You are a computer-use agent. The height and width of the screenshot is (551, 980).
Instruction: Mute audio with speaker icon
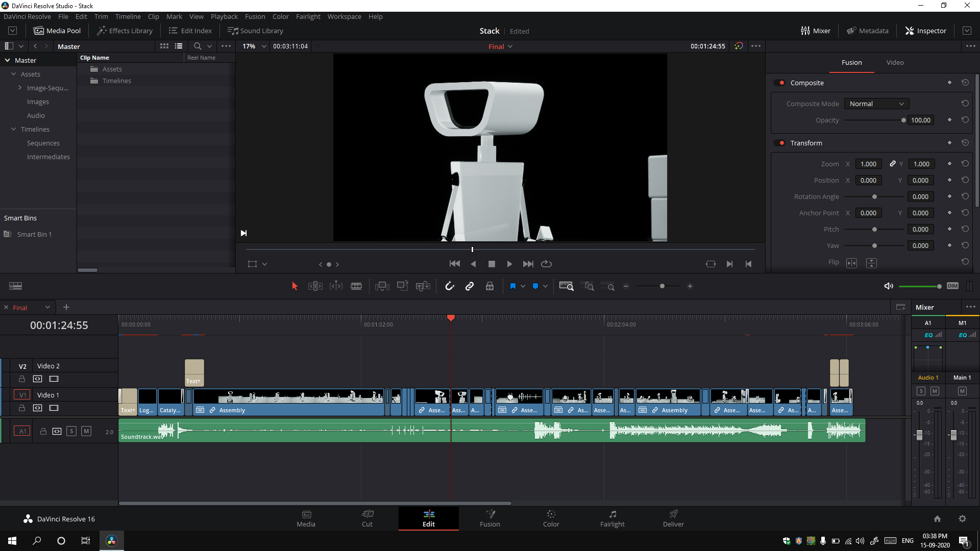tap(889, 286)
